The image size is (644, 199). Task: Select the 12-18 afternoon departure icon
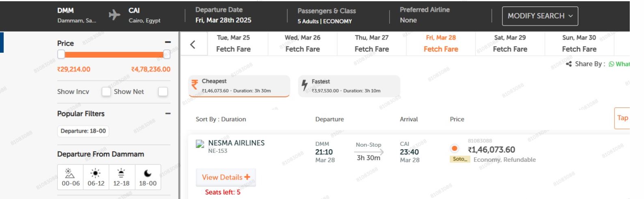tap(121, 173)
